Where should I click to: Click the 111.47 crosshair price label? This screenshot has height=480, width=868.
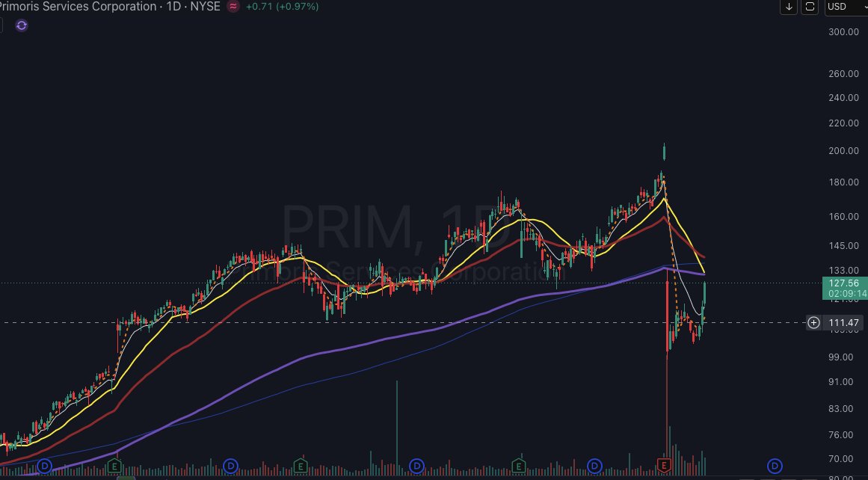point(843,323)
